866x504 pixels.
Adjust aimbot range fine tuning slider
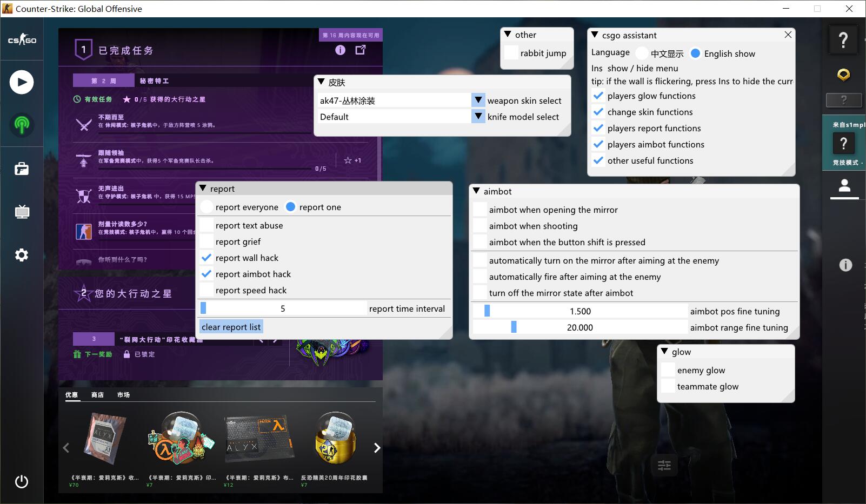click(x=580, y=327)
